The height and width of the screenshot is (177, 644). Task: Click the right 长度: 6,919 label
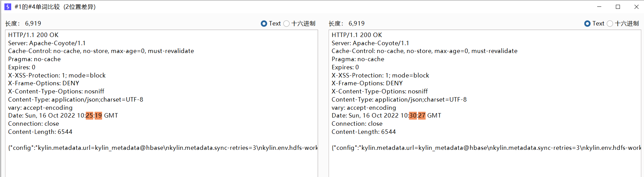347,23
